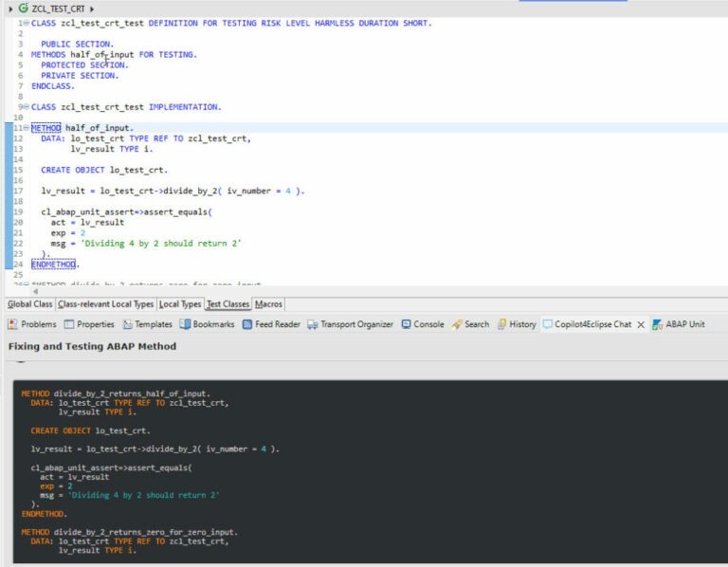Click line number 17 in editor gutter
This screenshot has height=567, width=728.
pyautogui.click(x=18, y=191)
